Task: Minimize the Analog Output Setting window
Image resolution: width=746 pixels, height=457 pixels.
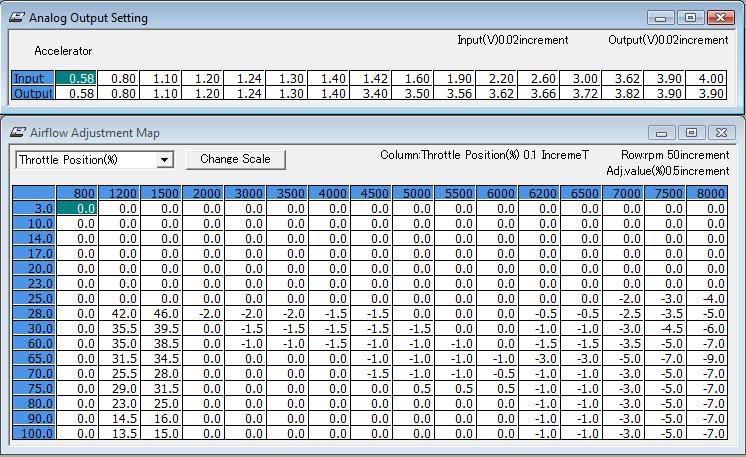Action: click(661, 18)
